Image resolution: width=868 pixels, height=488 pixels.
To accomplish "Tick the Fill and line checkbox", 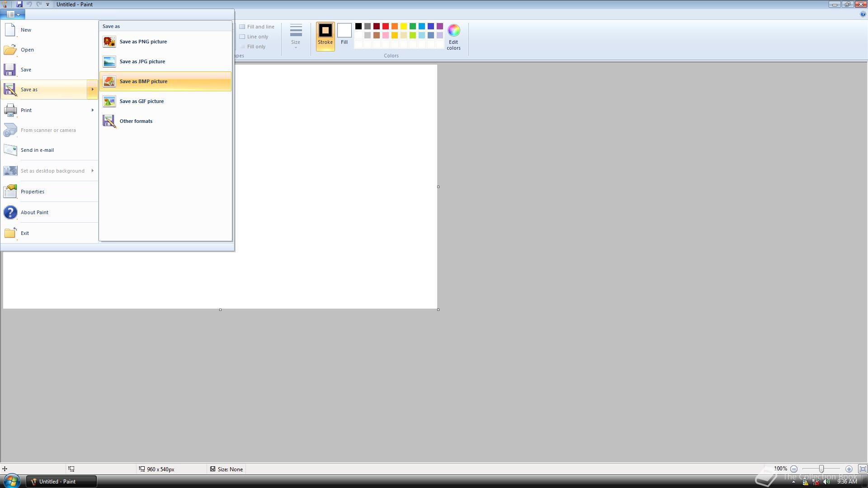I will coord(242,27).
